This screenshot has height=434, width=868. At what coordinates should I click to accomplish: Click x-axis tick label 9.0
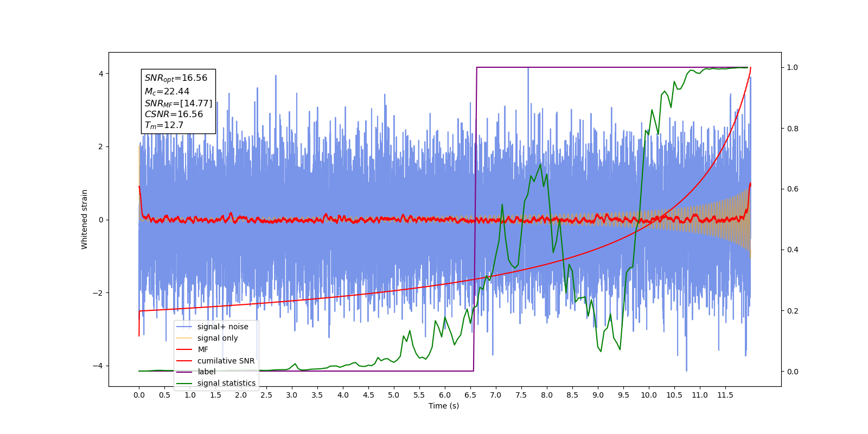point(598,395)
